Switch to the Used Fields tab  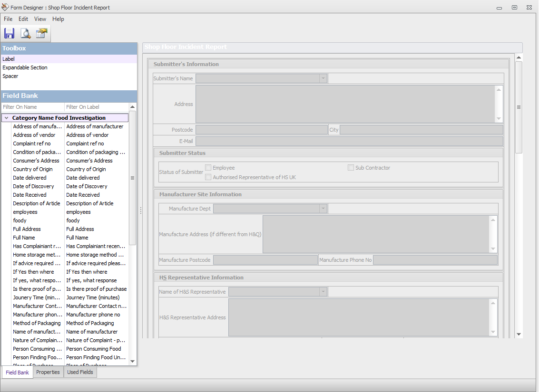click(80, 372)
